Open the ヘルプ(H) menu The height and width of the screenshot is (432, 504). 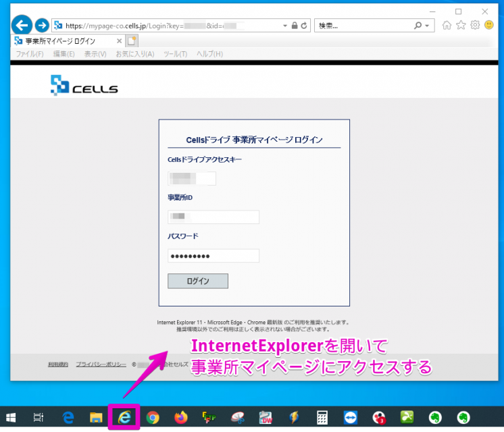(x=209, y=54)
